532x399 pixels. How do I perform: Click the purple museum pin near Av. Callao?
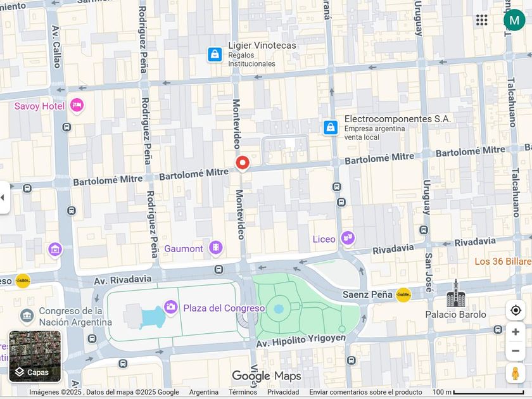(55, 250)
